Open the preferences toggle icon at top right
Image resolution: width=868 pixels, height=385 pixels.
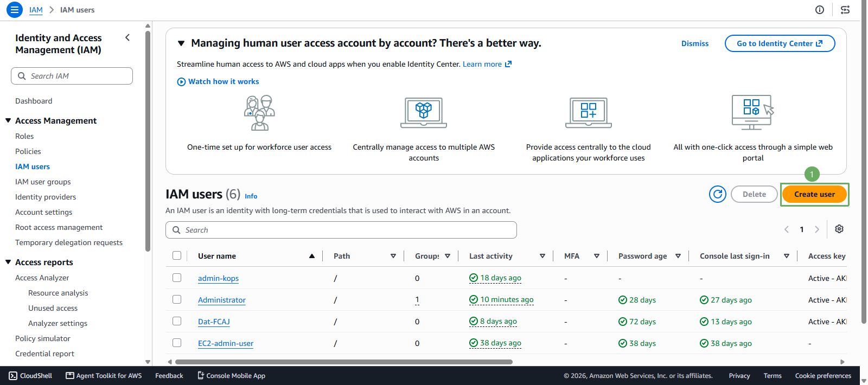click(845, 10)
